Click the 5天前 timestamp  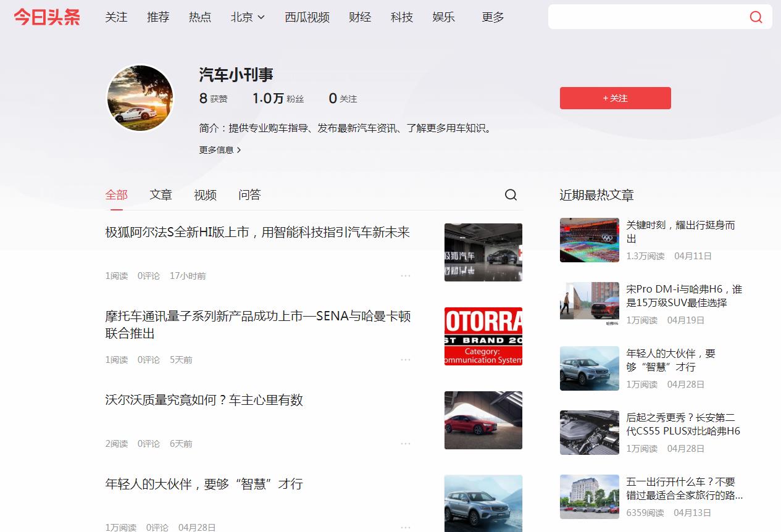click(181, 360)
